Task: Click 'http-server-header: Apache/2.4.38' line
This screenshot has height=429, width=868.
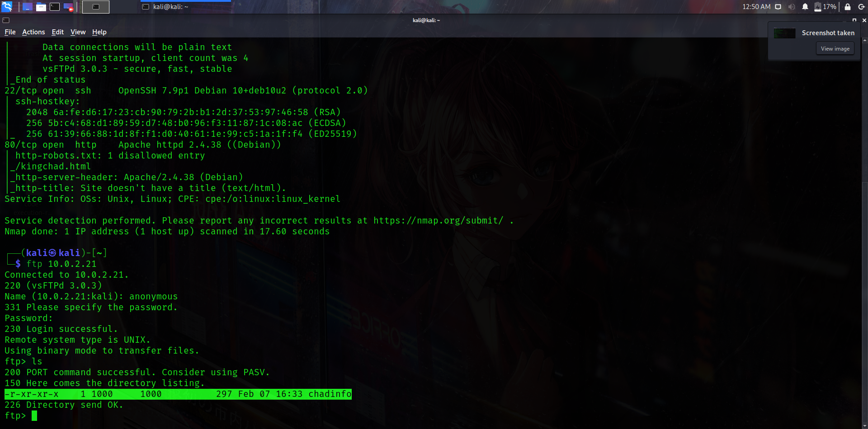Action: coord(129,177)
